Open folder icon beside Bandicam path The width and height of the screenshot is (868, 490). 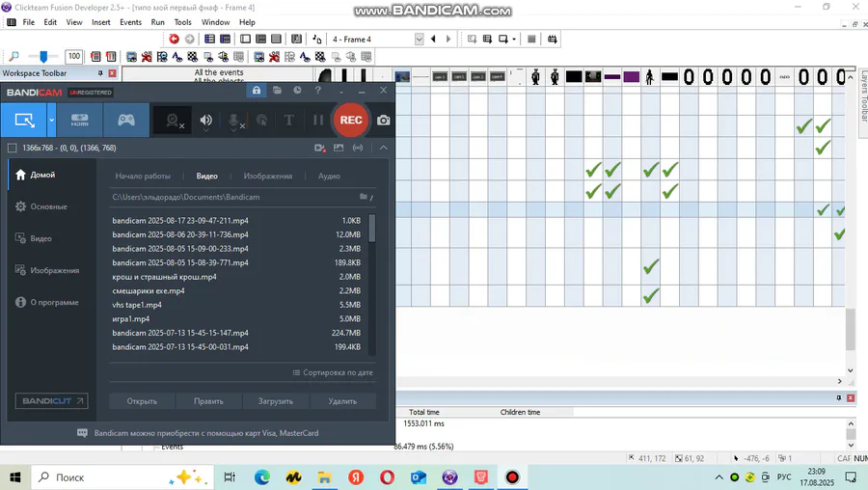(364, 197)
